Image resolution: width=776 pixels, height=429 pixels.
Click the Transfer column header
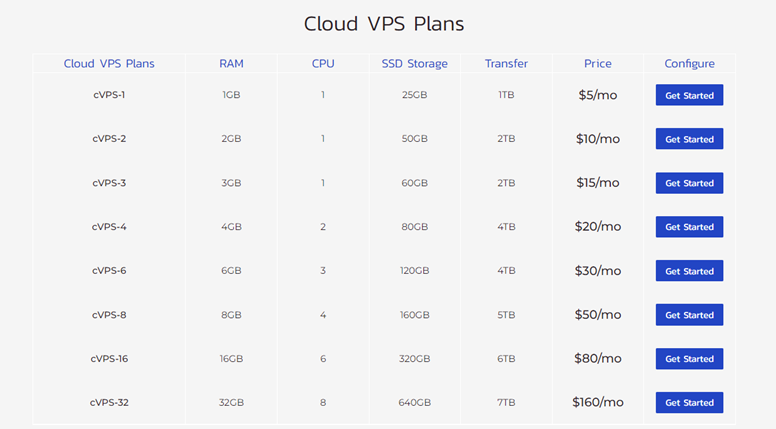[506, 64]
